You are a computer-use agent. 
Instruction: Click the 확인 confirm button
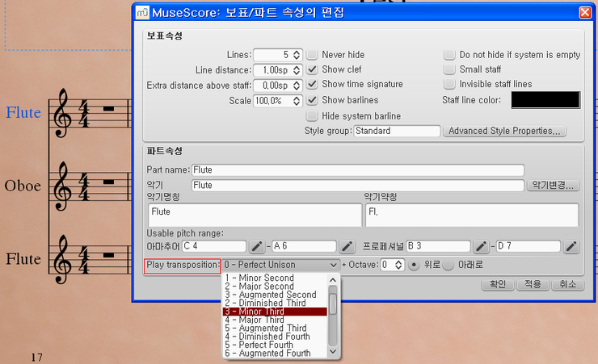(498, 284)
